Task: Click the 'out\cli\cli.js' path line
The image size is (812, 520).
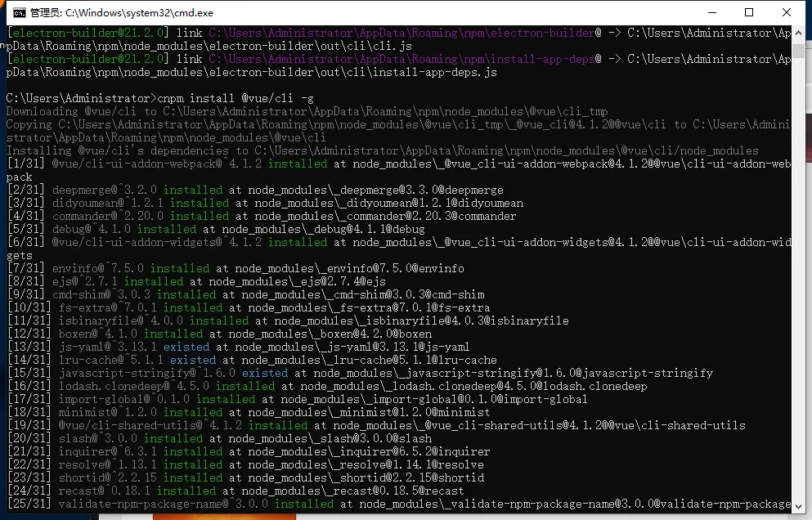Action: tap(209, 46)
